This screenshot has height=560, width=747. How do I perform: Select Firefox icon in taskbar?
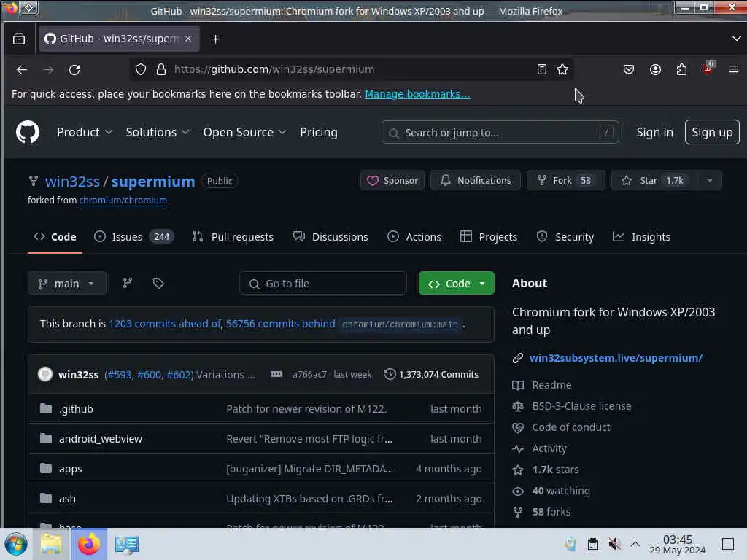click(x=88, y=544)
